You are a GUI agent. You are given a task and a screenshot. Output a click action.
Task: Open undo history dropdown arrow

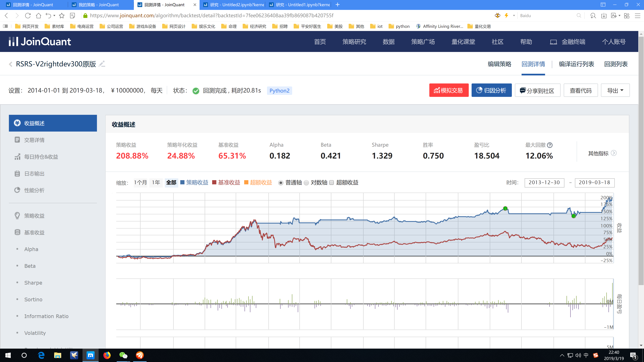(x=54, y=15)
